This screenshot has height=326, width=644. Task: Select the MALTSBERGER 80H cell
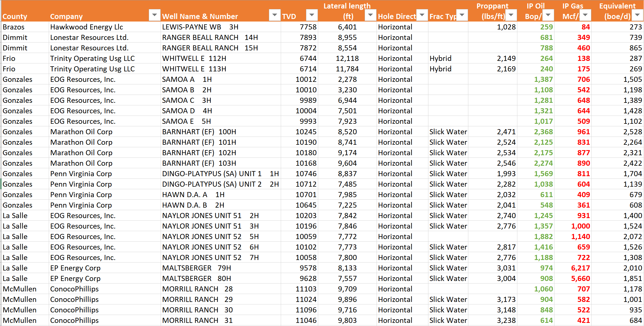221,278
